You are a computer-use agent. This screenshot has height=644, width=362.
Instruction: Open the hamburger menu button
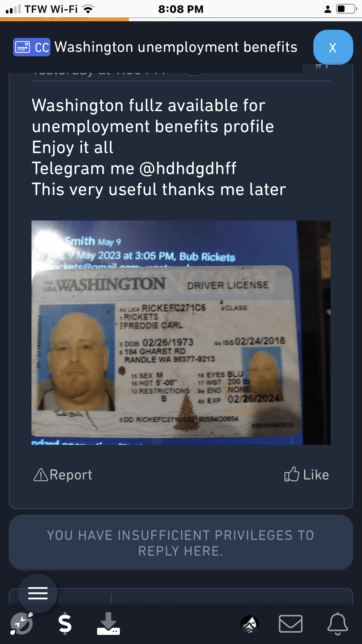[x=38, y=593]
